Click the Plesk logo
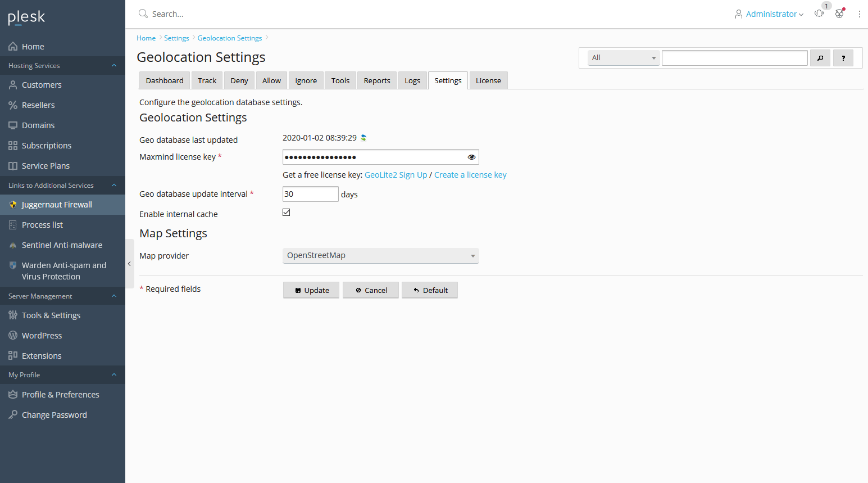This screenshot has height=483, width=868. point(26,17)
